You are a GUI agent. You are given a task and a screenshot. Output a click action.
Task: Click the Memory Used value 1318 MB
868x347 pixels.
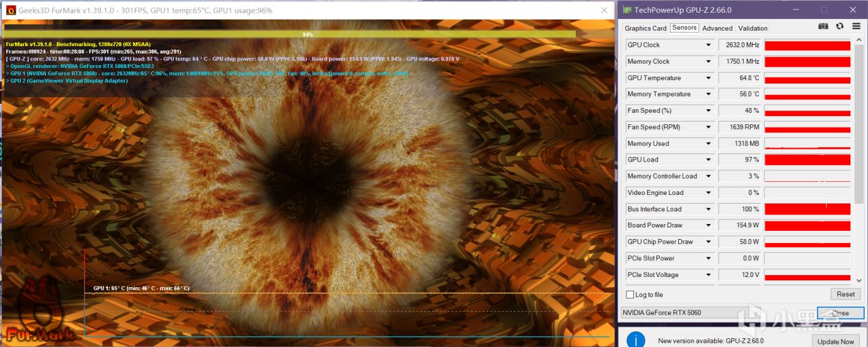[740, 143]
